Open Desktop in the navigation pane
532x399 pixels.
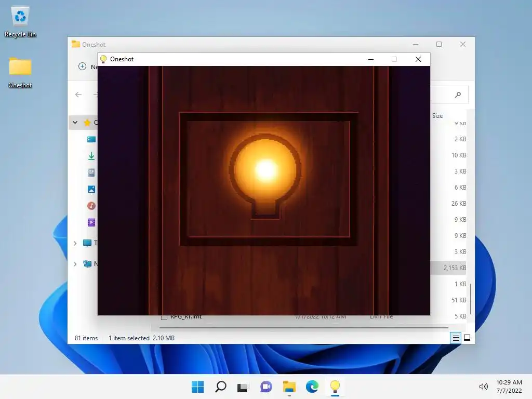tap(91, 139)
